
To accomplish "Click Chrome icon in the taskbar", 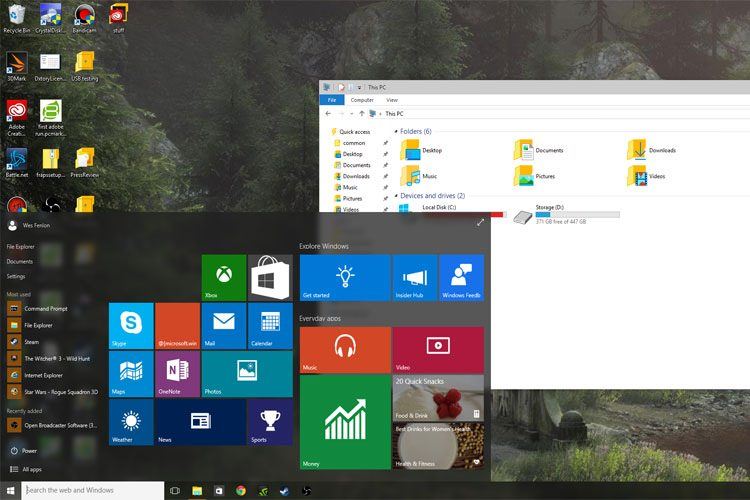I will click(240, 491).
